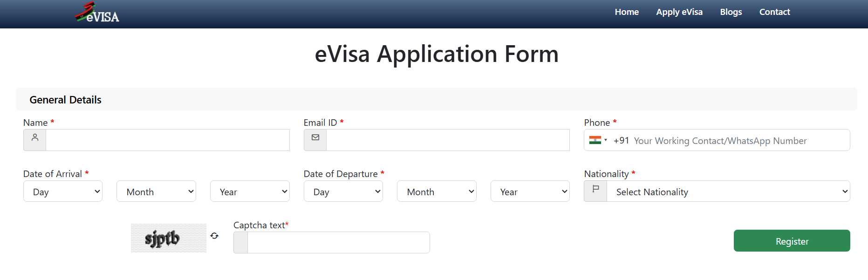Focus the Phone number input field
The image size is (868, 280).
pos(740,140)
